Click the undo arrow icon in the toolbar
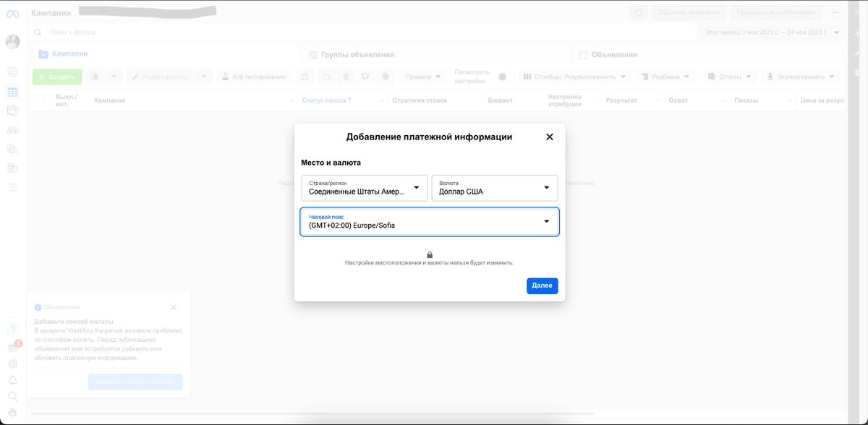The width and height of the screenshot is (868, 425). coord(326,76)
